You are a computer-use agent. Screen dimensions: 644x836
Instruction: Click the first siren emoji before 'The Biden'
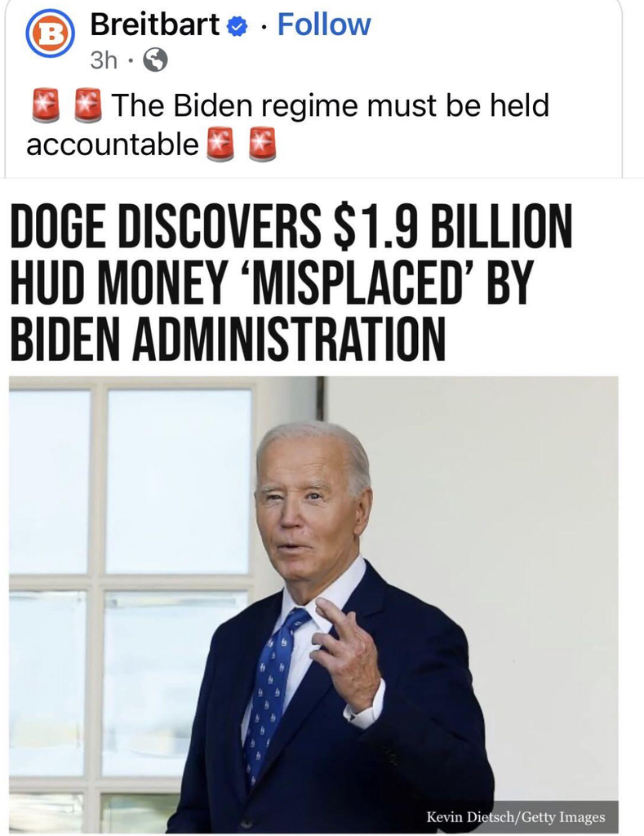46,105
